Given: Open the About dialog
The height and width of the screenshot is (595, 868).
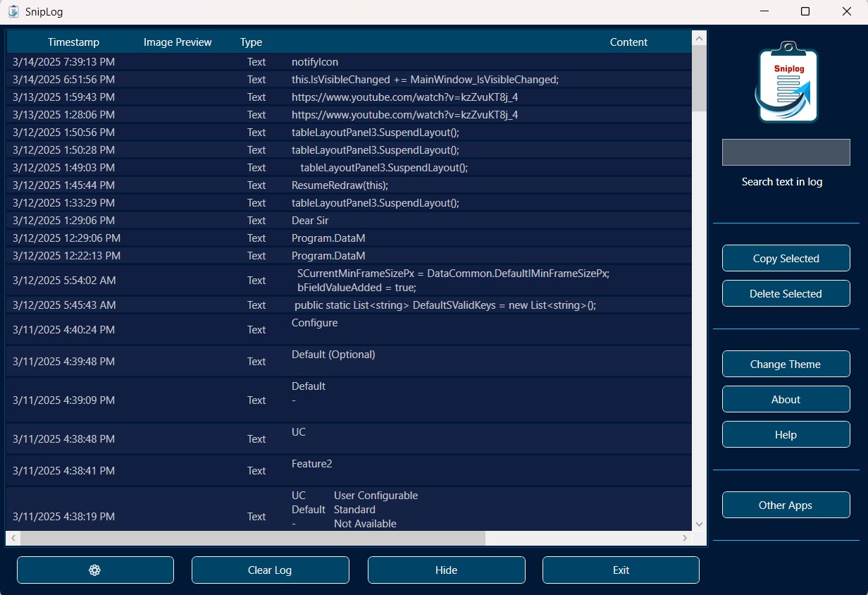Looking at the screenshot, I should coord(786,399).
